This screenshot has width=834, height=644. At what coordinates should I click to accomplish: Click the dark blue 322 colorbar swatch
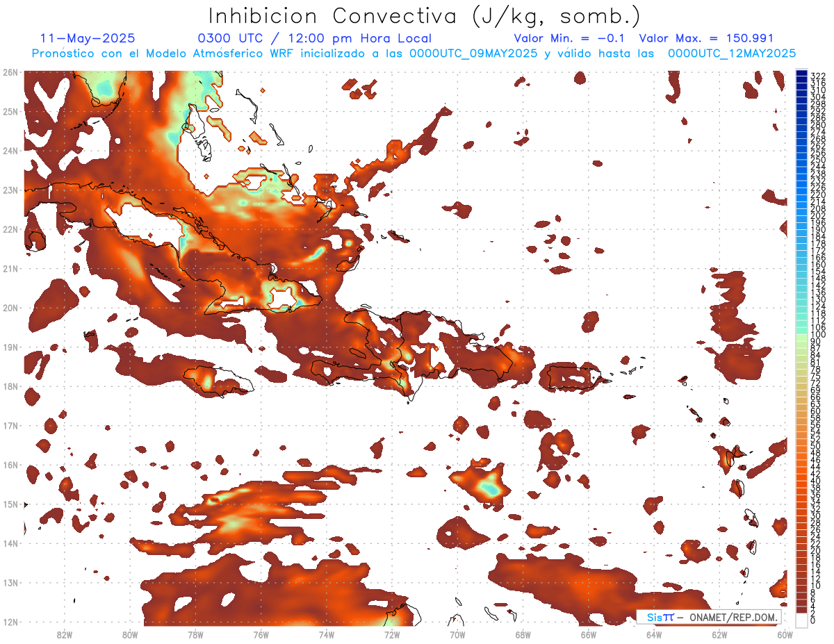802,74
